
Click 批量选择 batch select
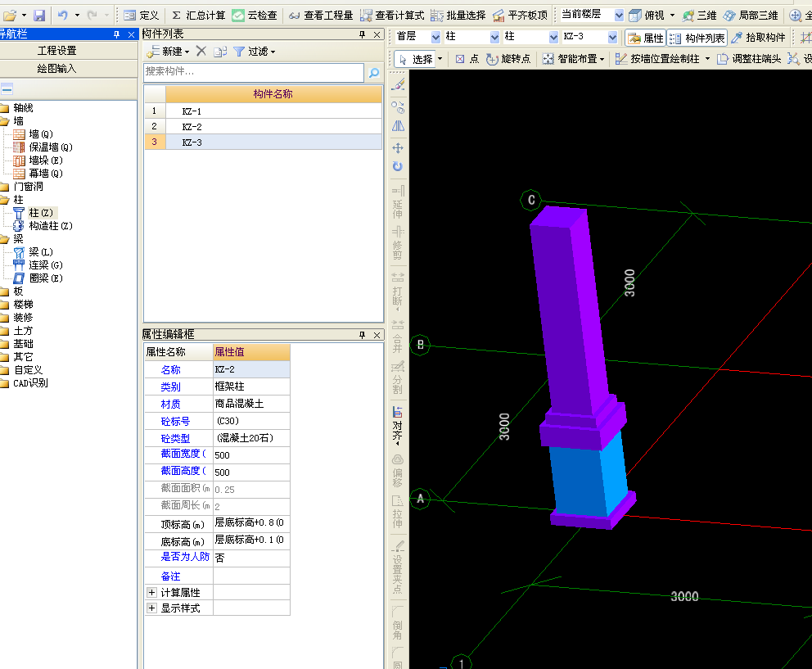(x=458, y=16)
